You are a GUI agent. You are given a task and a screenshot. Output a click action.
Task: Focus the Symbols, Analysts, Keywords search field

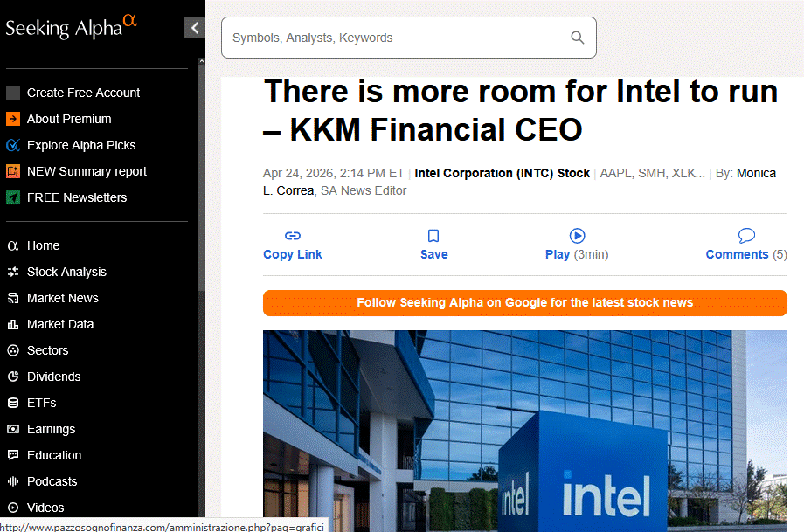[393, 38]
